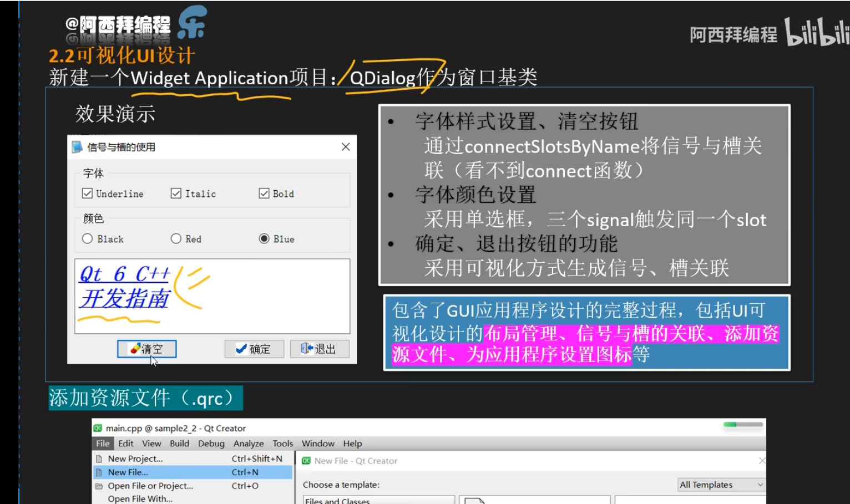
Task: Select the Black color radio button
Action: pyautogui.click(x=87, y=239)
